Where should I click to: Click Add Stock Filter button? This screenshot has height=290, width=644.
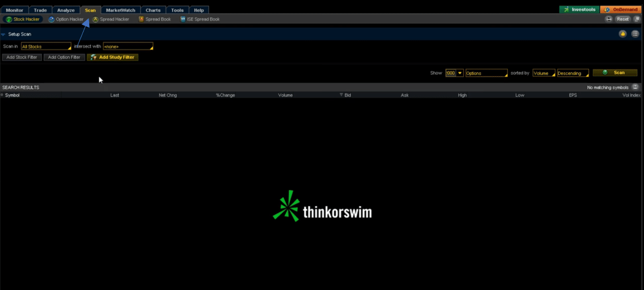click(21, 57)
